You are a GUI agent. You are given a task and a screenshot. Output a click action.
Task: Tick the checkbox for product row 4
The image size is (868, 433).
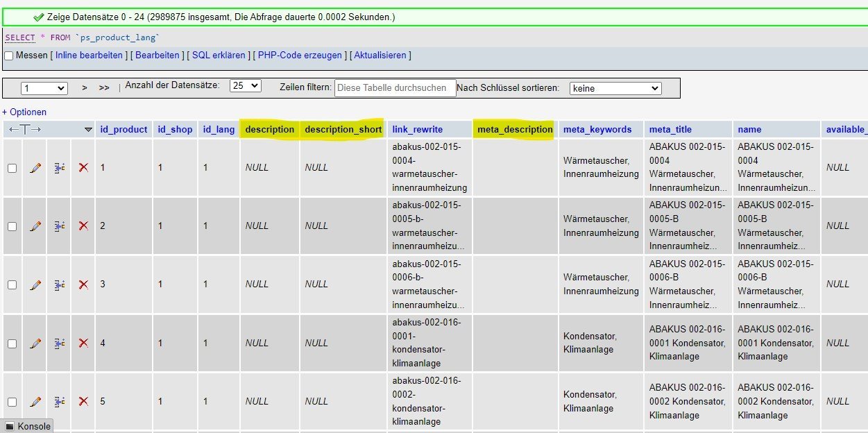(x=12, y=343)
